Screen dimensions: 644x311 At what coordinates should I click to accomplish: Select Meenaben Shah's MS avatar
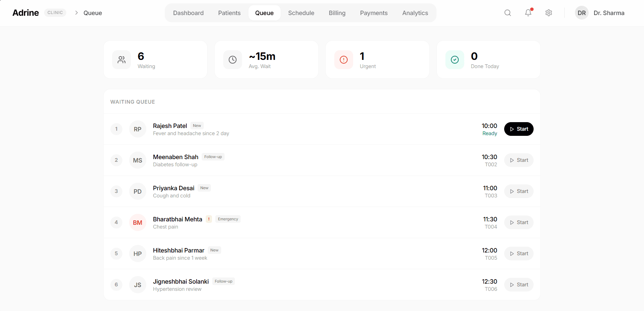tap(138, 160)
